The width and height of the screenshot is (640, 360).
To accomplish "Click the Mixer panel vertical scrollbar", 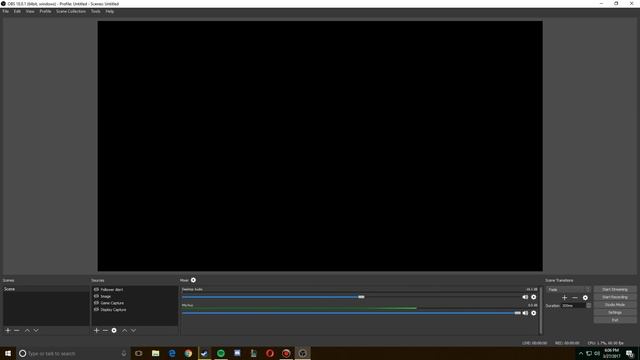I will pos(541,311).
